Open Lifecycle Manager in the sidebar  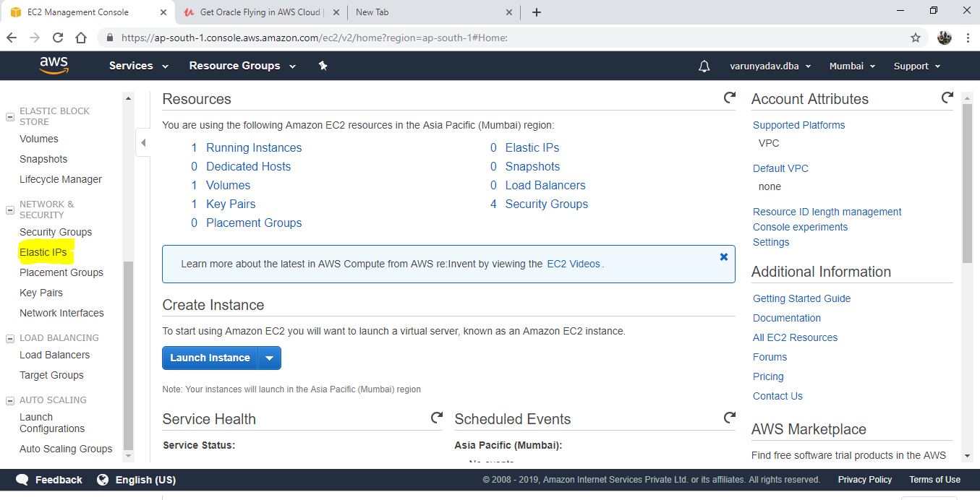click(x=61, y=179)
